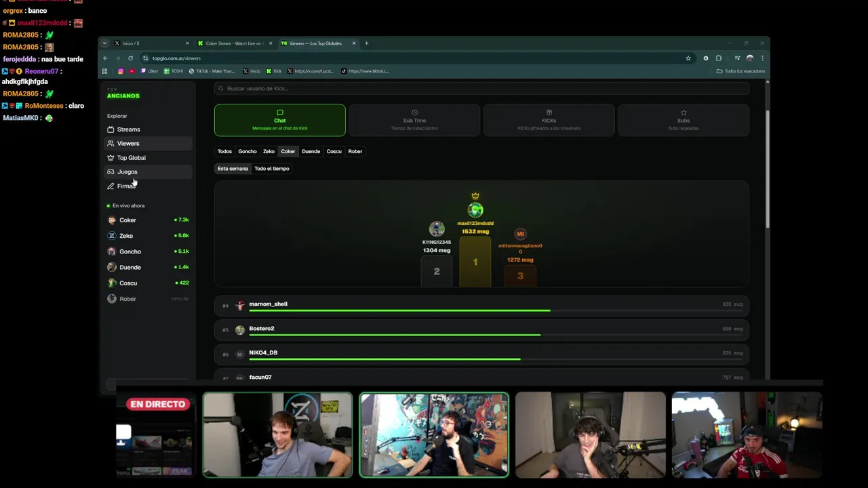The height and width of the screenshot is (488, 868).
Task: Filter by Zeko
Action: click(x=269, y=152)
